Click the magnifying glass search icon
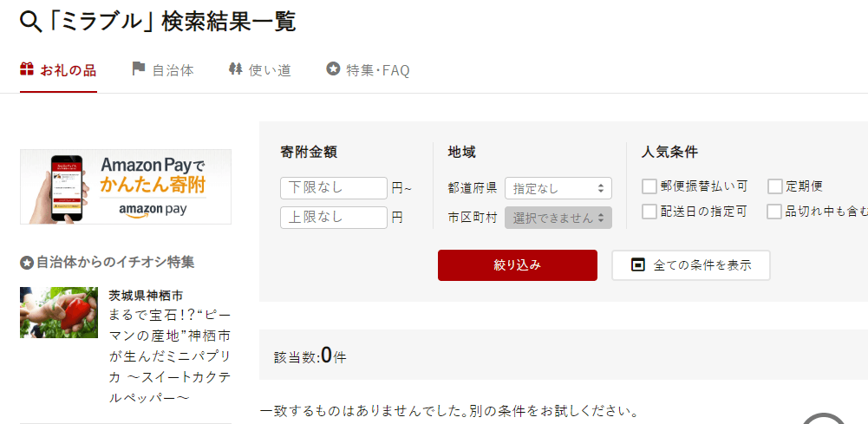The image size is (868, 424). (29, 23)
